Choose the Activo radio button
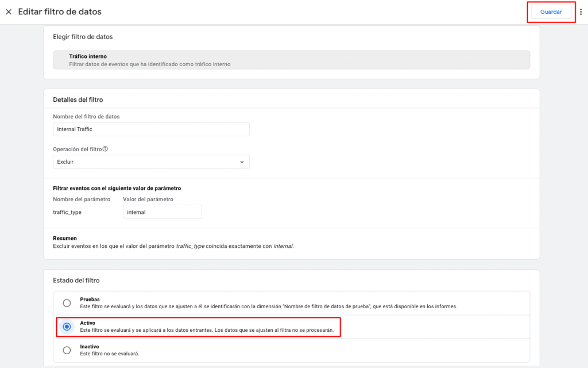The image size is (588, 368). click(67, 327)
